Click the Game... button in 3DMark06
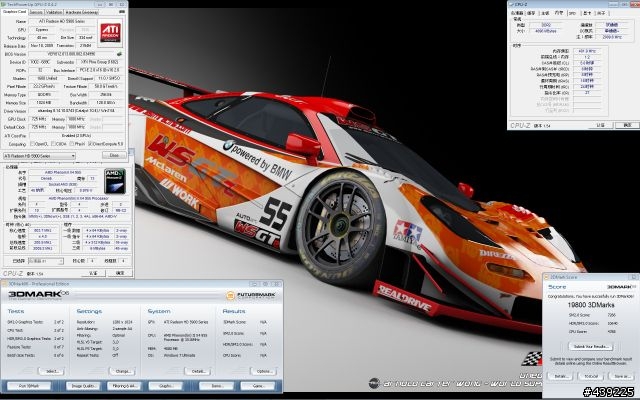Screen dimensions: 640x400 (x=258, y=386)
